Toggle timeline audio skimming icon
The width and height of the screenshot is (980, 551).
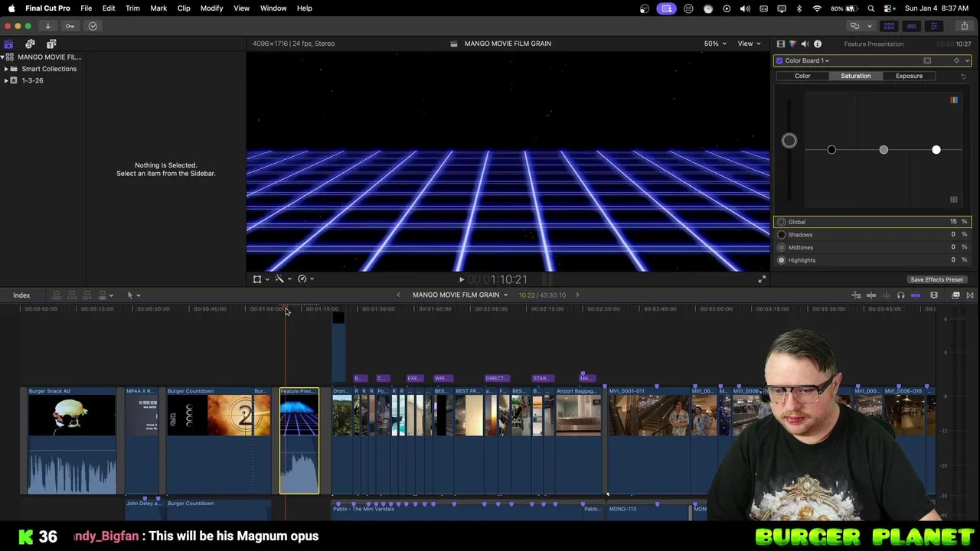[x=887, y=295]
